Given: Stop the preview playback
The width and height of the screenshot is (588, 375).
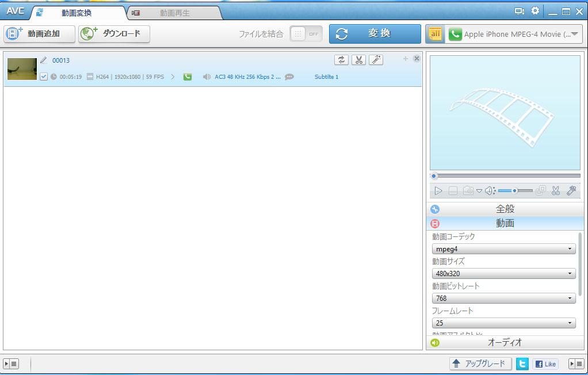Looking at the screenshot, I should click(x=453, y=191).
